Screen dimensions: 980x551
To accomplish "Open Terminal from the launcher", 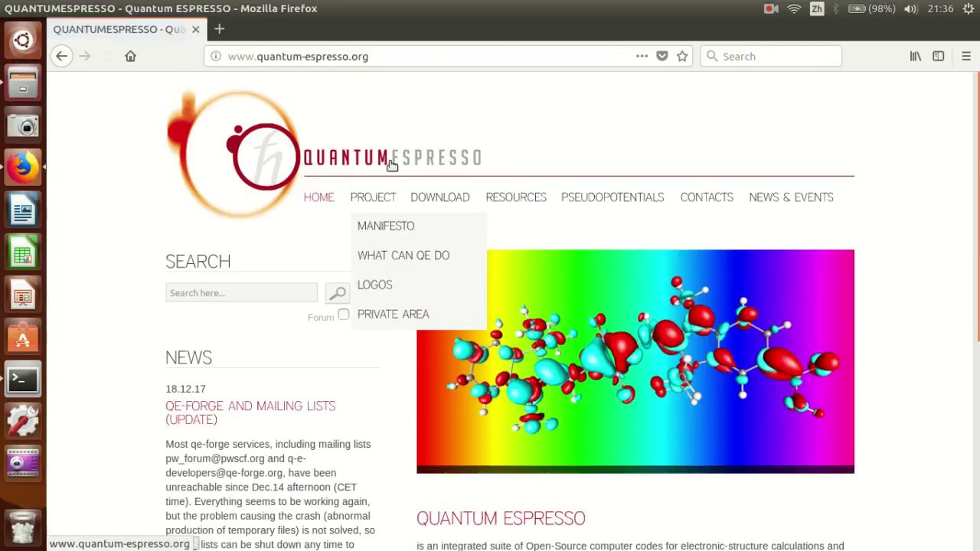I will [23, 379].
